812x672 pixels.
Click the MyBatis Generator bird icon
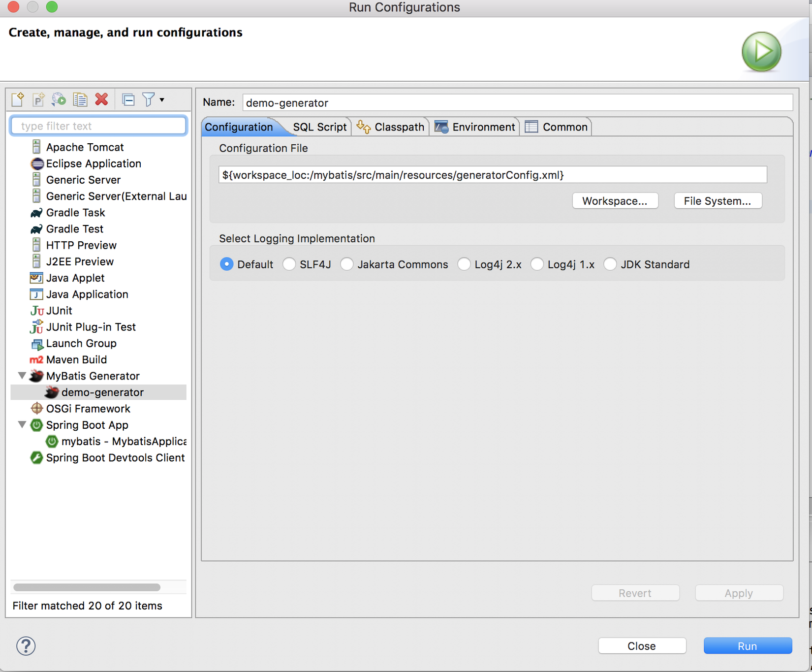tap(36, 376)
